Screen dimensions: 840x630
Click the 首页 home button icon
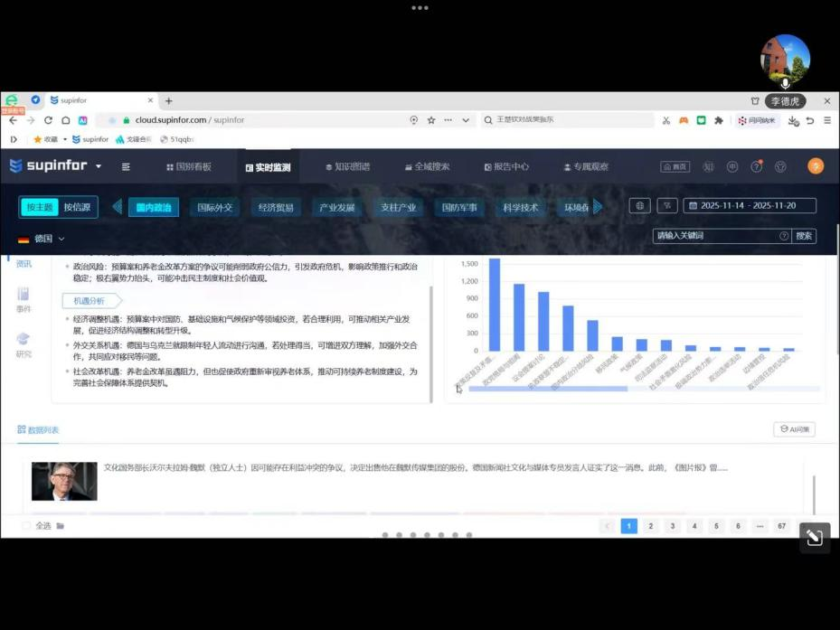[675, 166]
